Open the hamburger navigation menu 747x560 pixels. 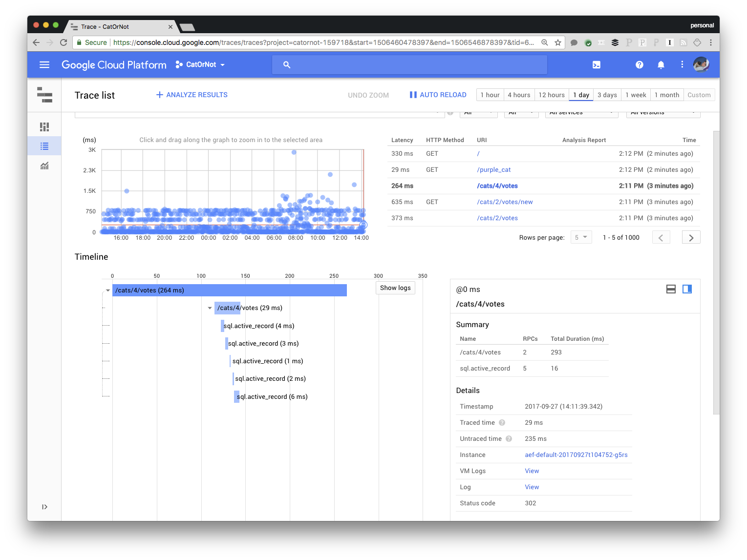pos(44,64)
